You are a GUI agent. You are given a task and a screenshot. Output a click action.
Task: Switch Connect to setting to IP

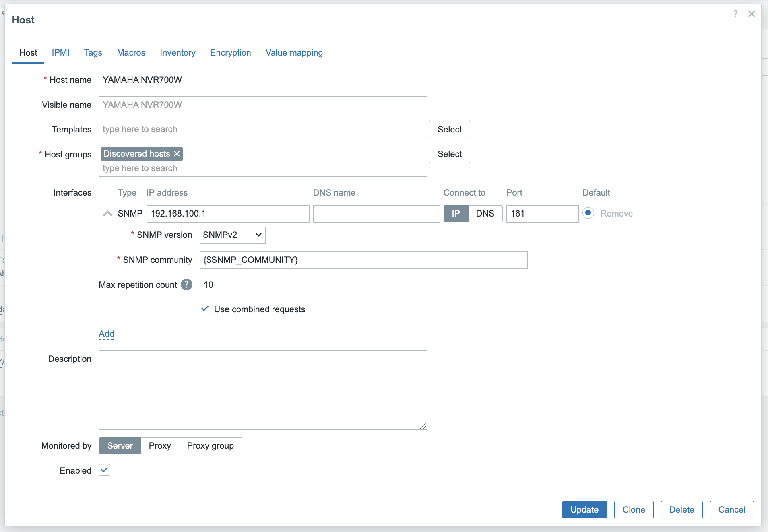[x=456, y=213]
